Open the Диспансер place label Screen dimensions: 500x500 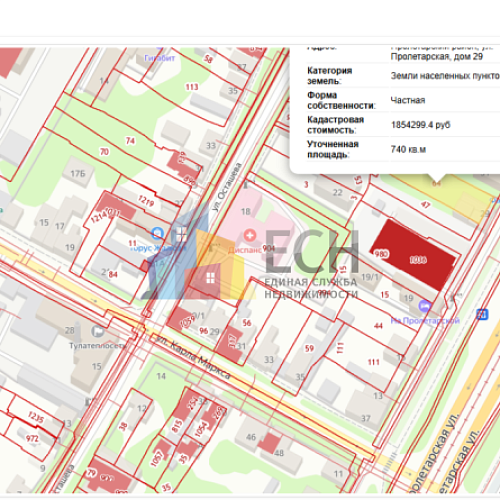(245, 249)
